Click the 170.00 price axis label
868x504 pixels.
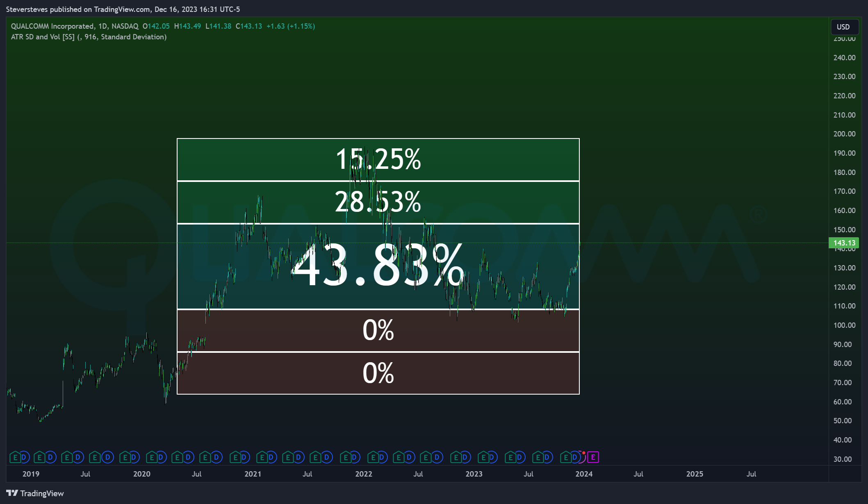pos(844,191)
